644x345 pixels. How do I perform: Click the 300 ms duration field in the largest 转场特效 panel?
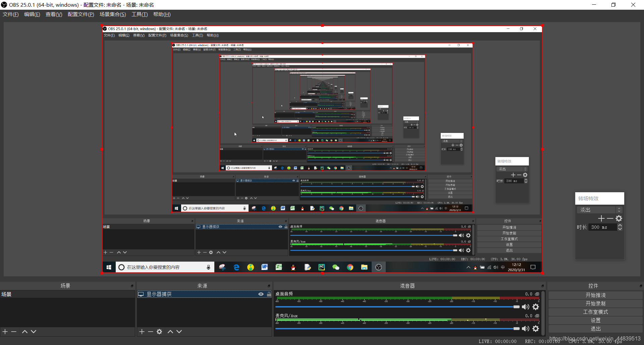(x=603, y=227)
